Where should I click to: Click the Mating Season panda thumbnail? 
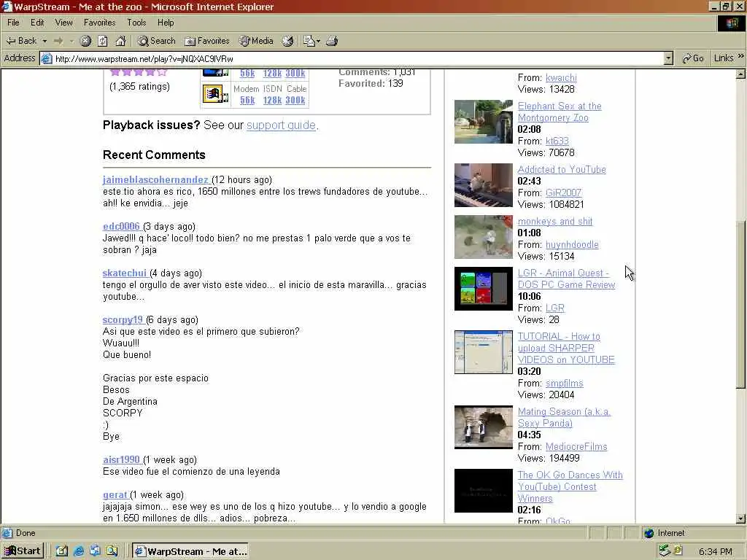point(484,427)
